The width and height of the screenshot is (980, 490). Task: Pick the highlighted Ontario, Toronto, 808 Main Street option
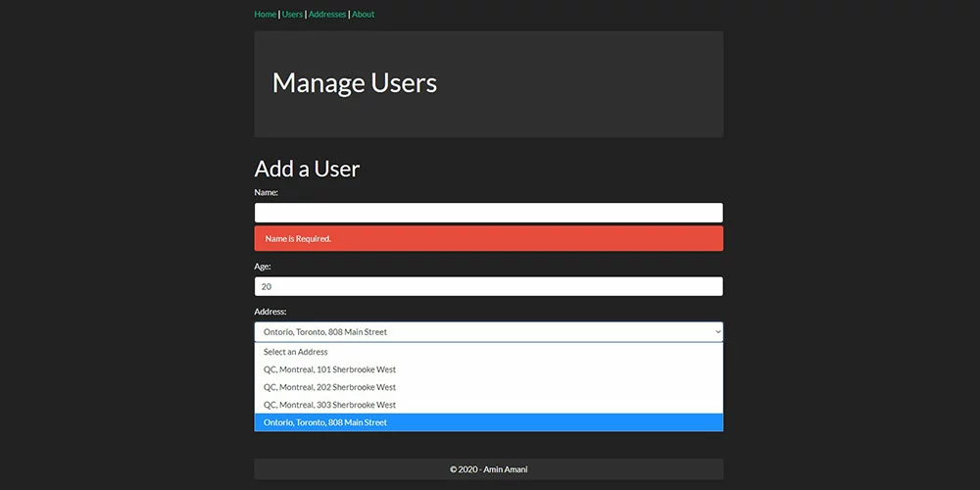tap(489, 421)
